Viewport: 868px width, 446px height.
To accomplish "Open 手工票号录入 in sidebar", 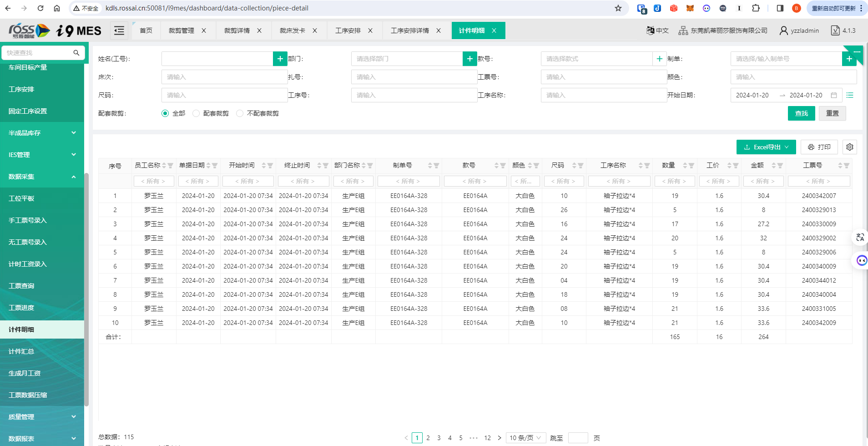I will 42,220.
